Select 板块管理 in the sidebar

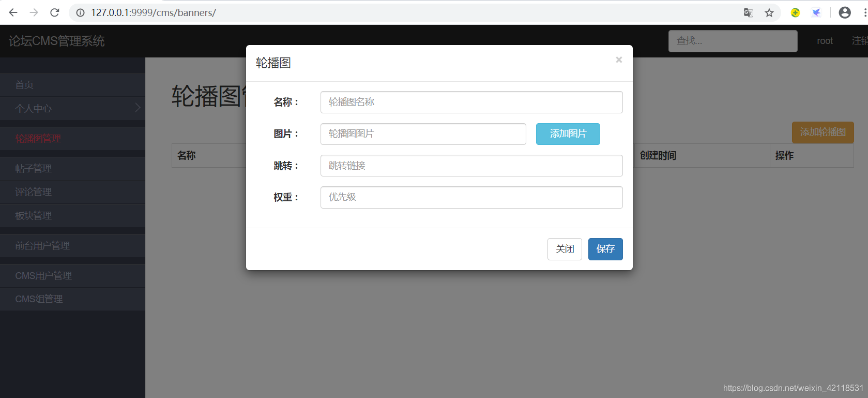(72, 216)
